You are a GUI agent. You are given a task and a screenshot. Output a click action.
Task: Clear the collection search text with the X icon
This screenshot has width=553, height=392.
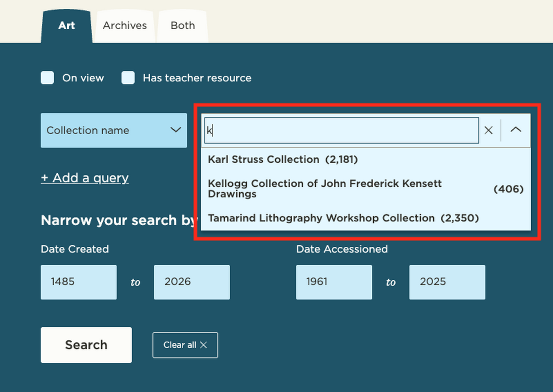coord(489,130)
